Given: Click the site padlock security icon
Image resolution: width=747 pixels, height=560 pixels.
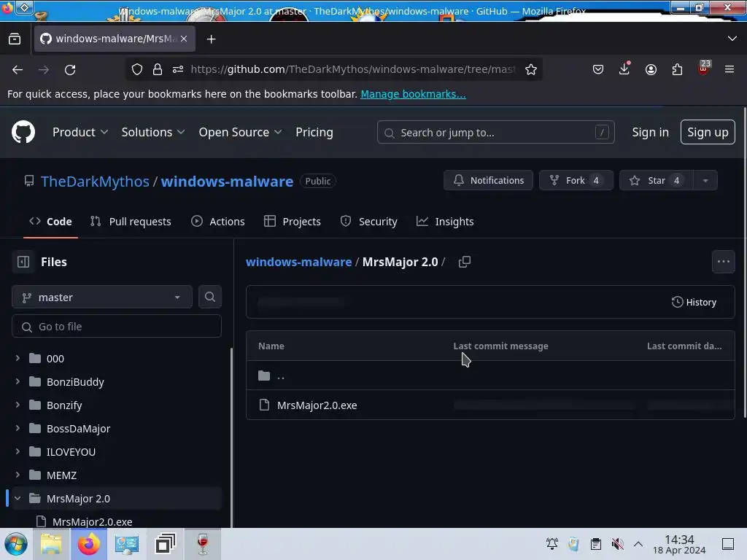Looking at the screenshot, I should (158, 69).
